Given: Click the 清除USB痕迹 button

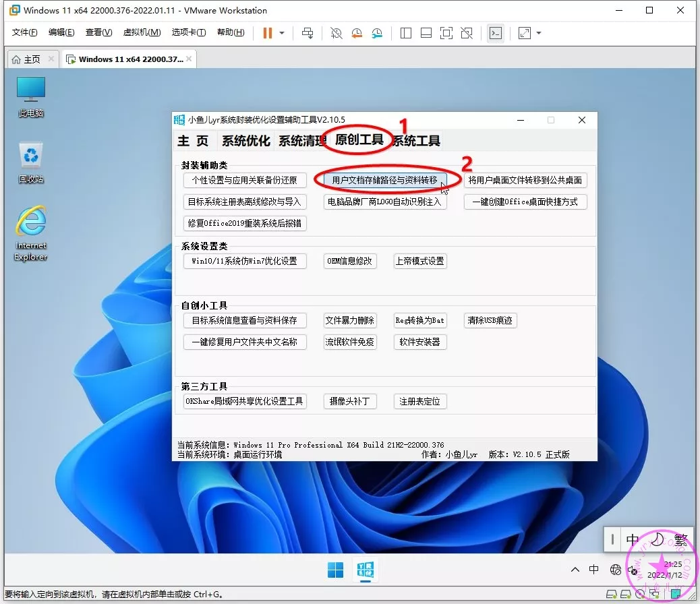Looking at the screenshot, I should [490, 320].
